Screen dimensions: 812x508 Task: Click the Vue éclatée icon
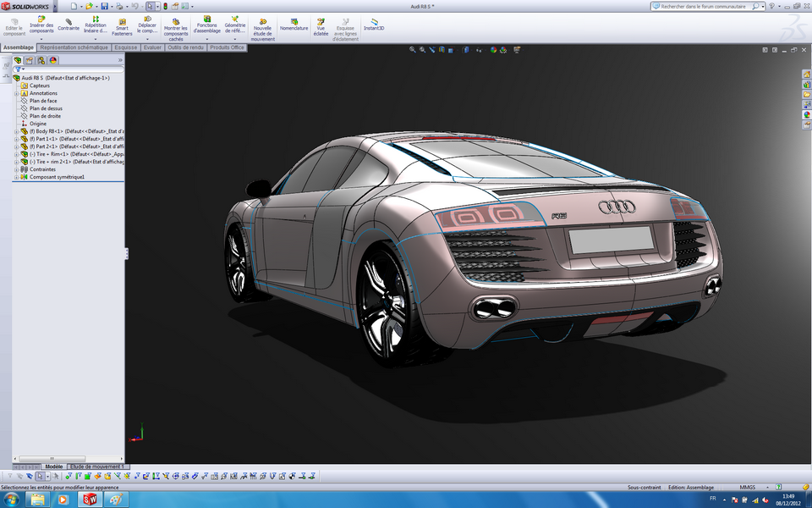pyautogui.click(x=320, y=24)
